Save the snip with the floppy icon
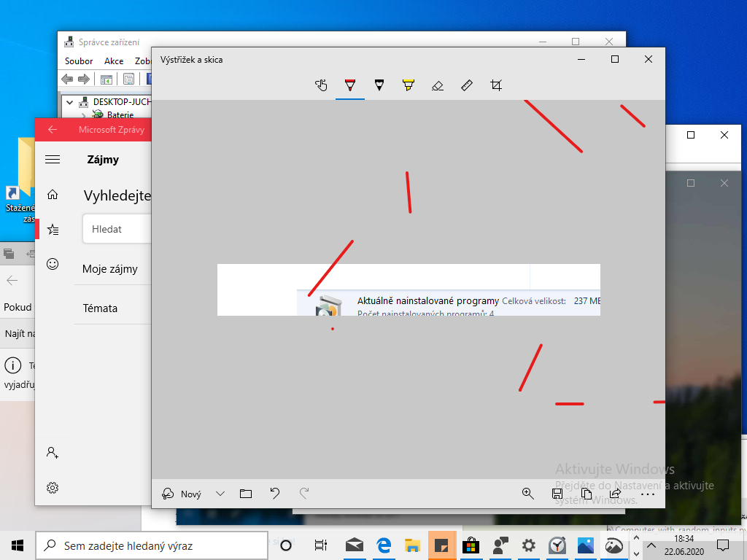 (557, 494)
